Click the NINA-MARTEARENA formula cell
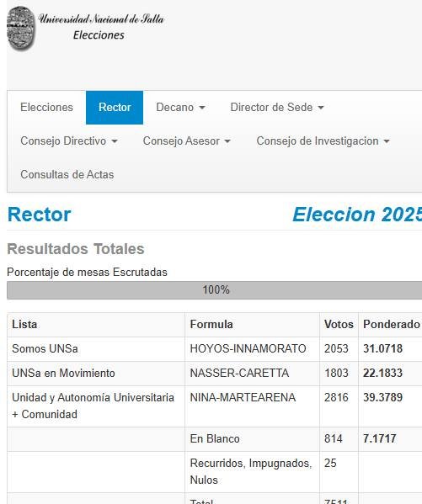Viewport: 422px width, 504px height. pyautogui.click(x=252, y=406)
